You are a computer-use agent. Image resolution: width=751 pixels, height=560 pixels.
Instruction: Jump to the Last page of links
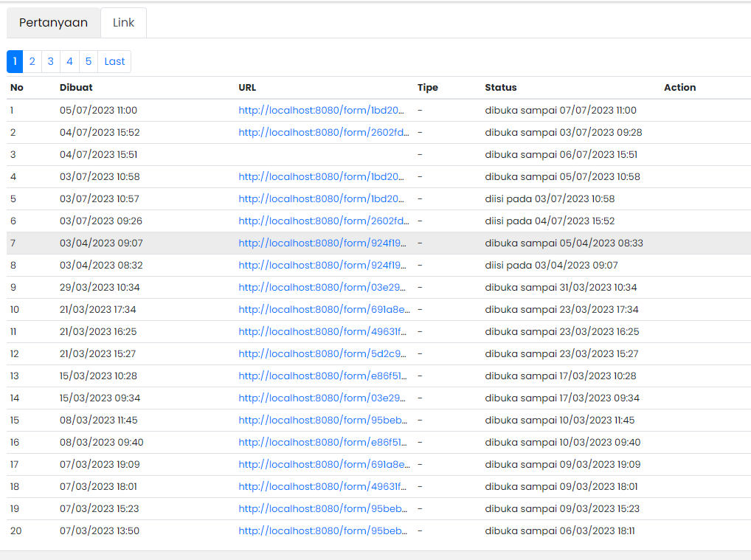click(x=114, y=61)
